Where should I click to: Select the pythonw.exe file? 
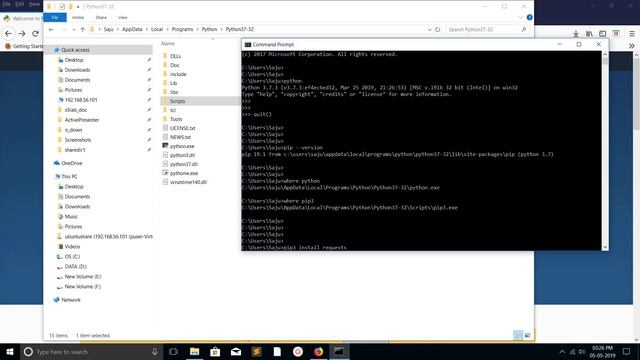(184, 173)
